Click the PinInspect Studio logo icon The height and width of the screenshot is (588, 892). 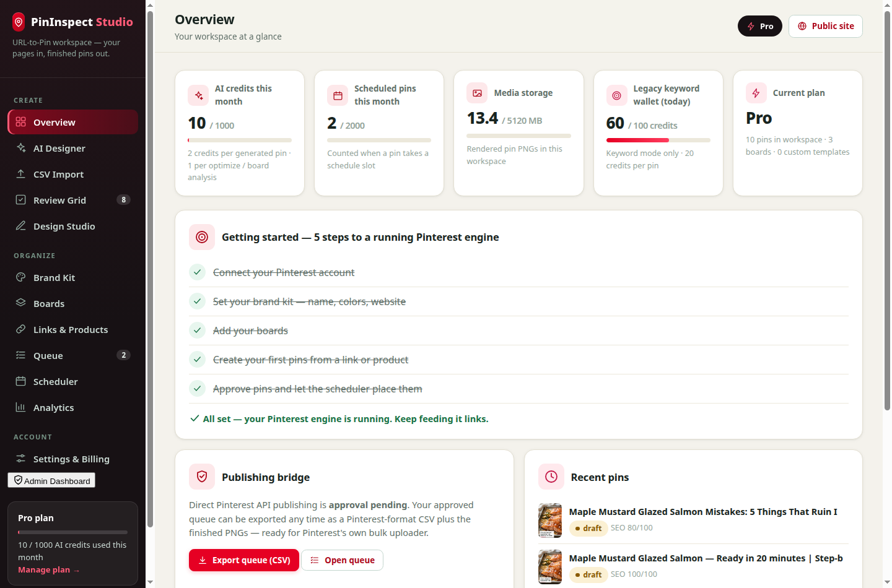tap(19, 22)
